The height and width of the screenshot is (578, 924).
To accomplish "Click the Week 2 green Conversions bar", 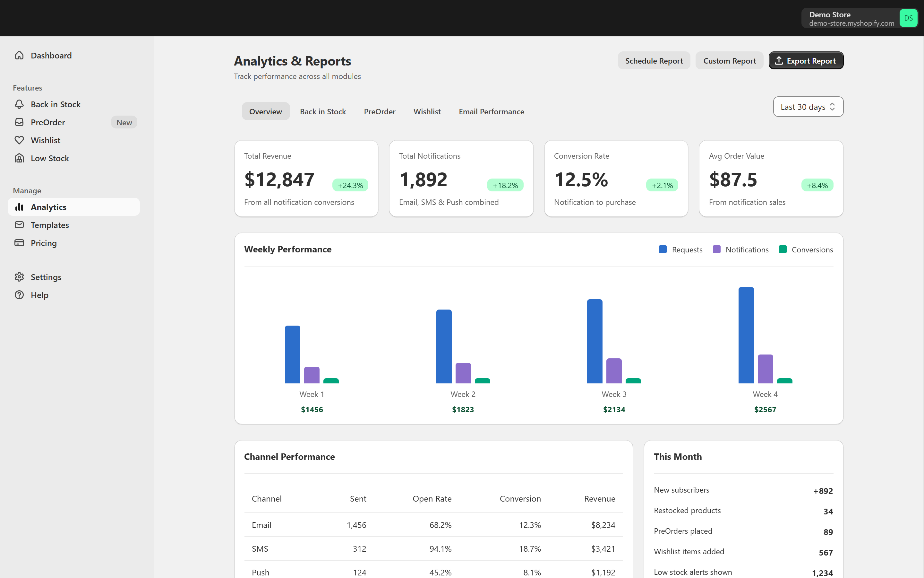I will point(482,381).
